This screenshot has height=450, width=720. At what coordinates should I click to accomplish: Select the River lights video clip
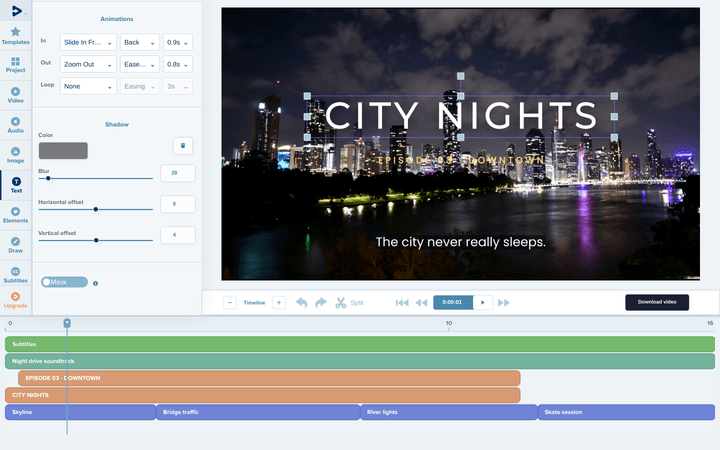click(x=449, y=412)
